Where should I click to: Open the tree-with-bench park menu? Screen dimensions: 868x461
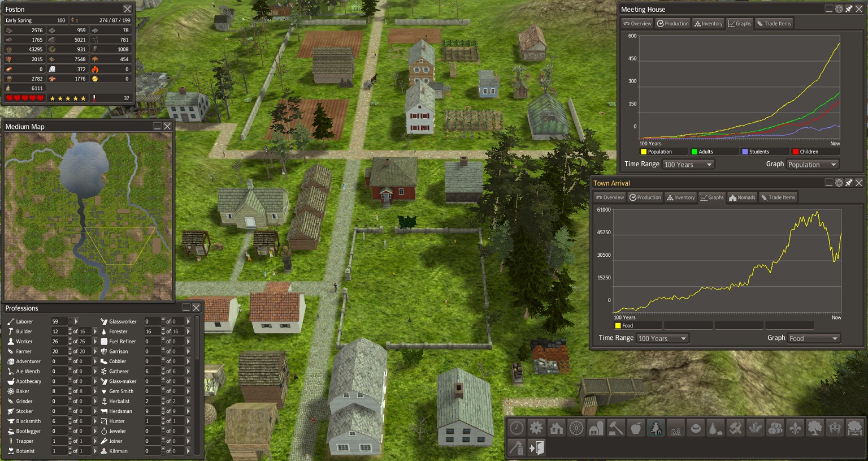855,428
